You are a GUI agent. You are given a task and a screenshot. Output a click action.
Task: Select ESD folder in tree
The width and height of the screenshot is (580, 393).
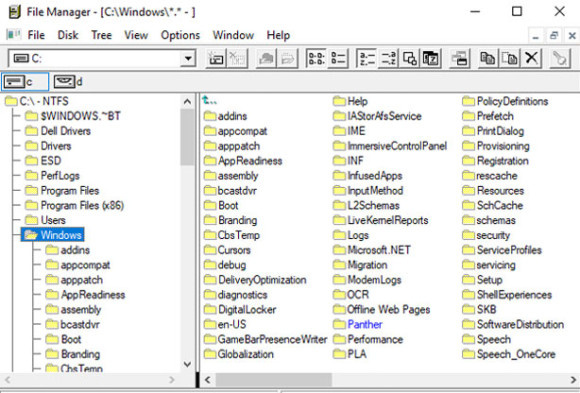(43, 161)
